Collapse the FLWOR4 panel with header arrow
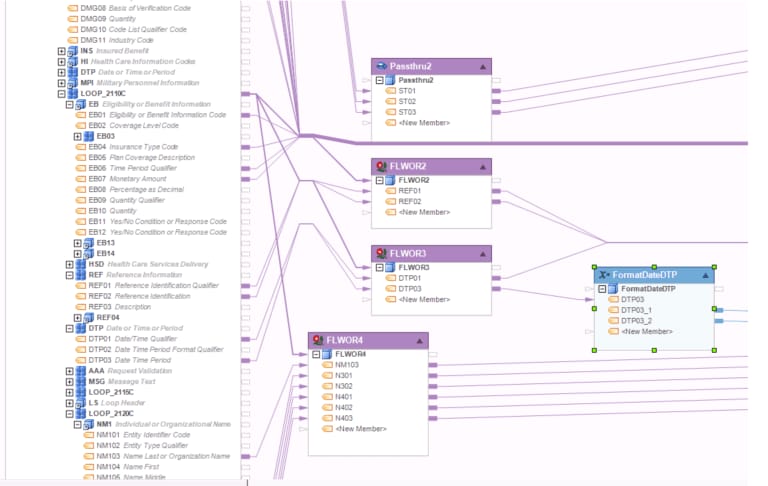Image resolution: width=768 pixels, height=486 pixels. coord(420,340)
